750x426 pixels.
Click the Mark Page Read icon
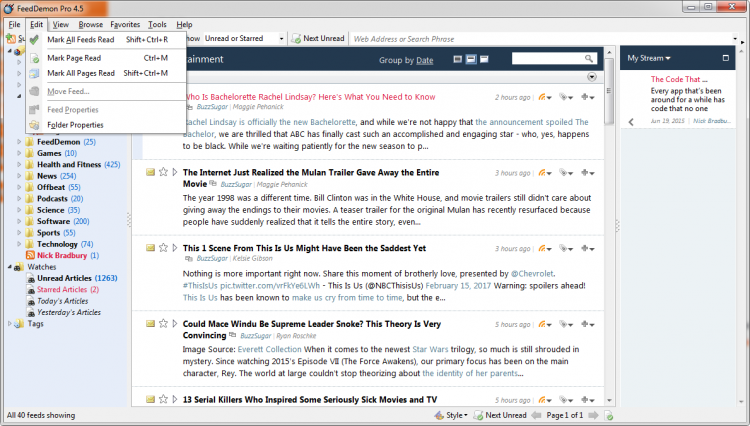tap(34, 58)
